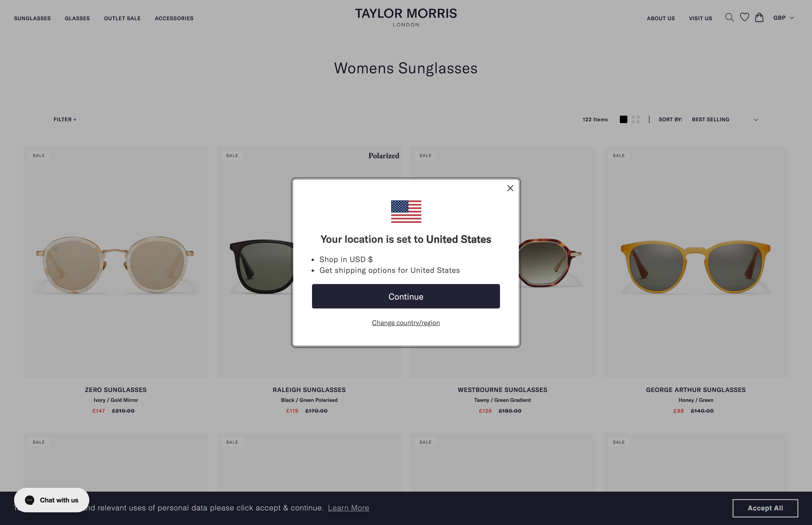The image size is (812, 525).
Task: Open the Outlet Sale menu item
Action: (x=122, y=18)
